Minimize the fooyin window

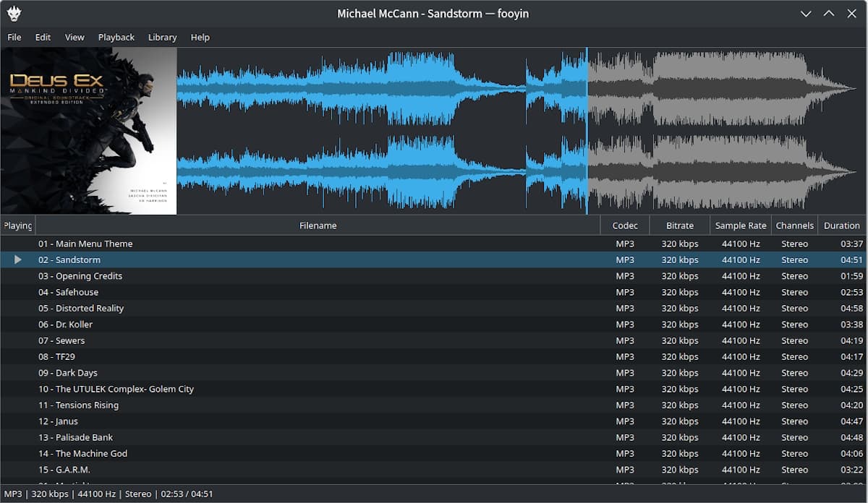coord(806,14)
